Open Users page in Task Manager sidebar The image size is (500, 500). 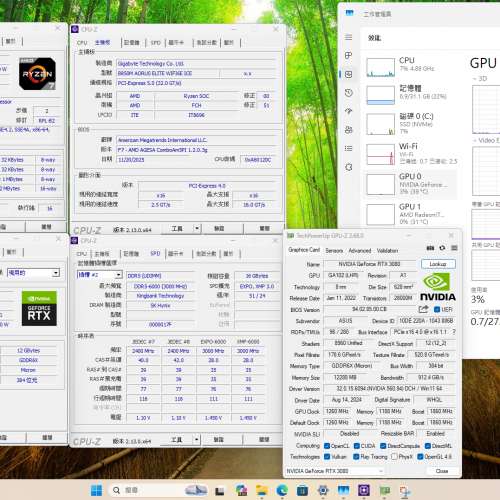click(348, 130)
